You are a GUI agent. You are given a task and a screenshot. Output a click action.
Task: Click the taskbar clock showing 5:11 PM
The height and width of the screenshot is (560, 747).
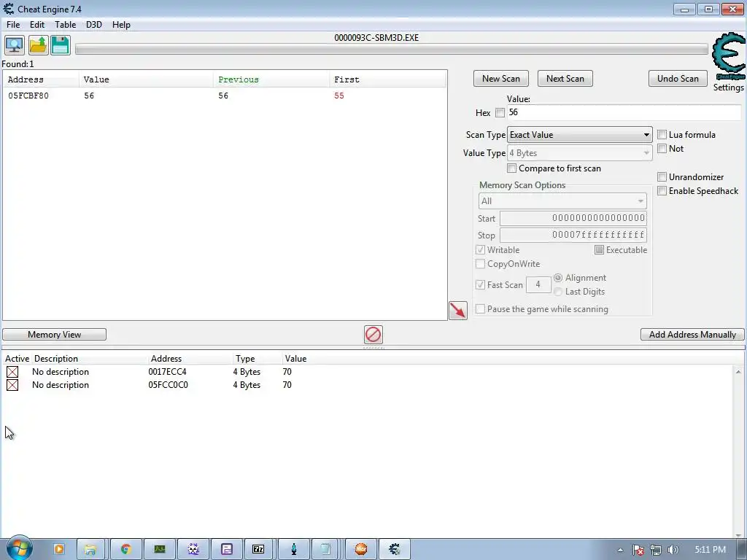tap(710, 550)
